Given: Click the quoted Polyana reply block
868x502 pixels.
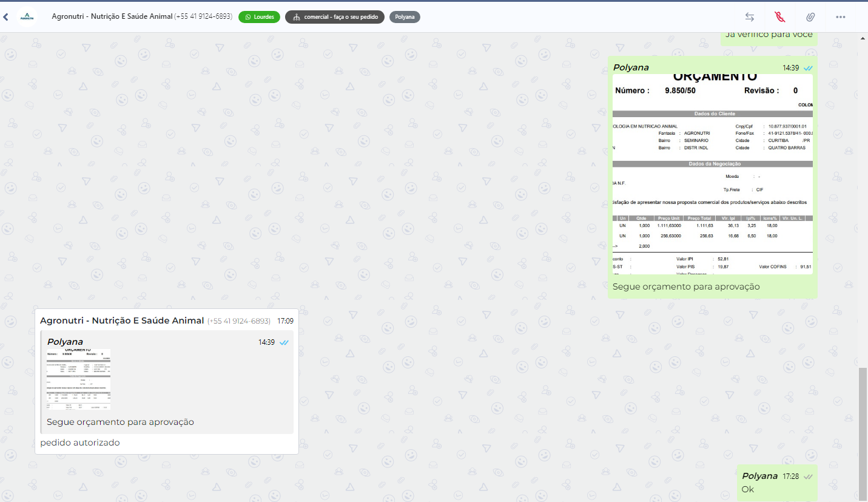Looking at the screenshot, I should 167,382.
